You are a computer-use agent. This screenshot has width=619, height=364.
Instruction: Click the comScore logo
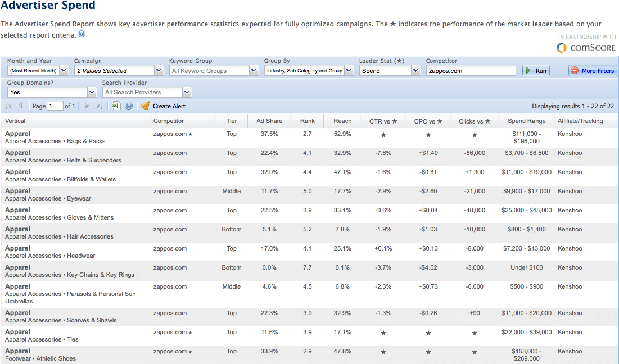(586, 48)
